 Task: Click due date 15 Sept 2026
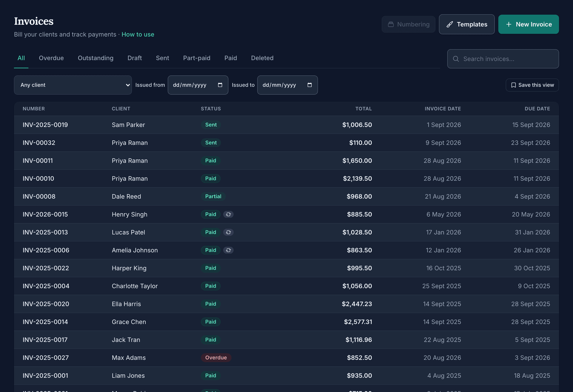tap(531, 125)
